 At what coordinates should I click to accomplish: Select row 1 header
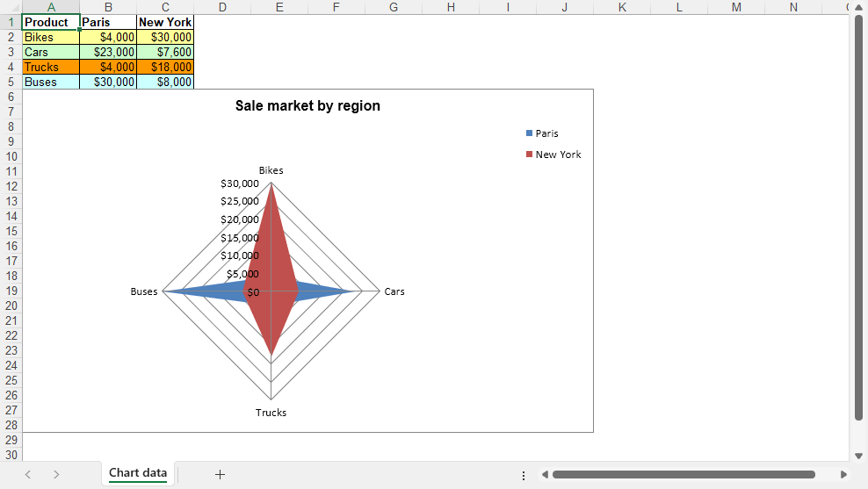tap(11, 22)
